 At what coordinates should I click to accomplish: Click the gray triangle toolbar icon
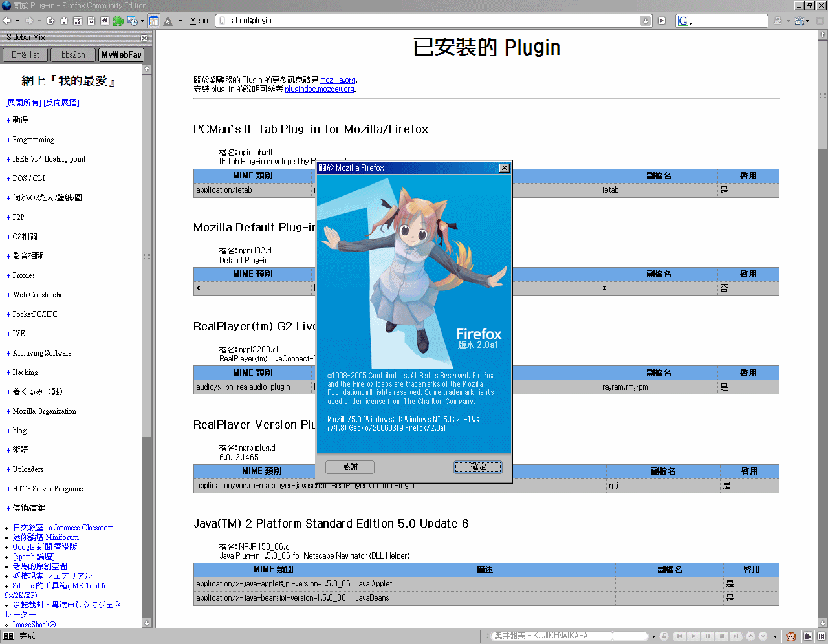(x=168, y=21)
